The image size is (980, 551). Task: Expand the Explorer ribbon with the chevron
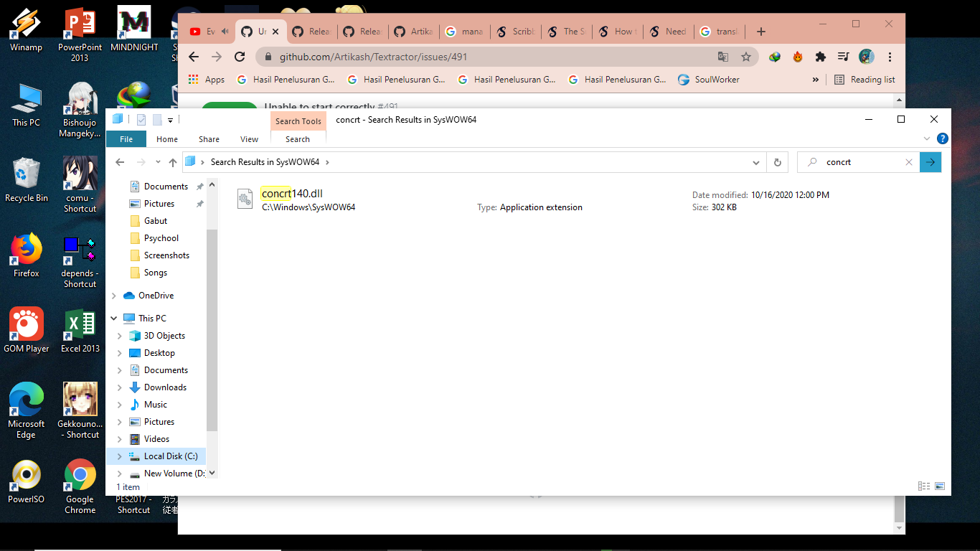(x=927, y=138)
